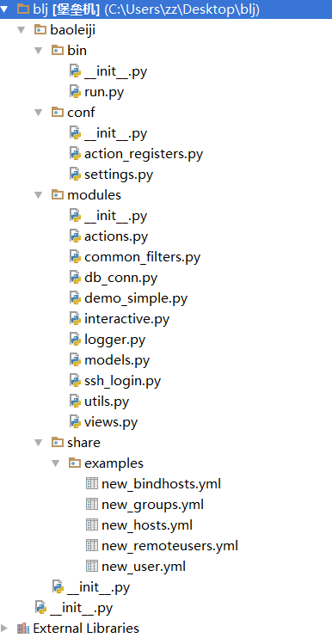332x644 pixels.
Task: Click the examples folder icon
Action: [75, 463]
